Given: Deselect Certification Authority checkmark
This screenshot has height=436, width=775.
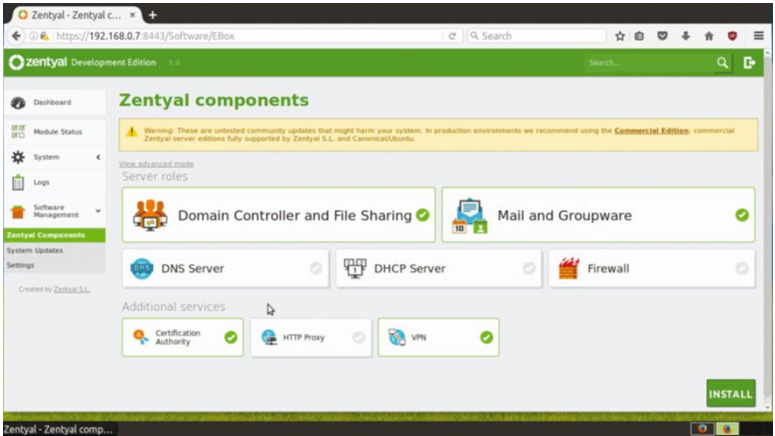Looking at the screenshot, I should [x=231, y=337].
